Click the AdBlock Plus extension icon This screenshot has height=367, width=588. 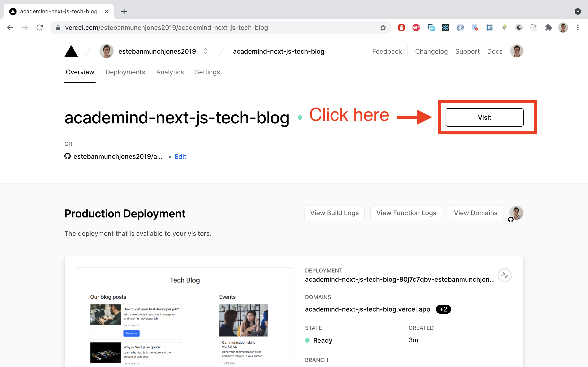point(416,28)
